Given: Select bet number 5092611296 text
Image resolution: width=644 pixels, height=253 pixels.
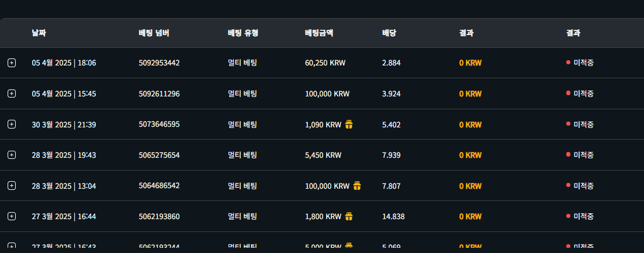Looking at the screenshot, I should pyautogui.click(x=159, y=93).
